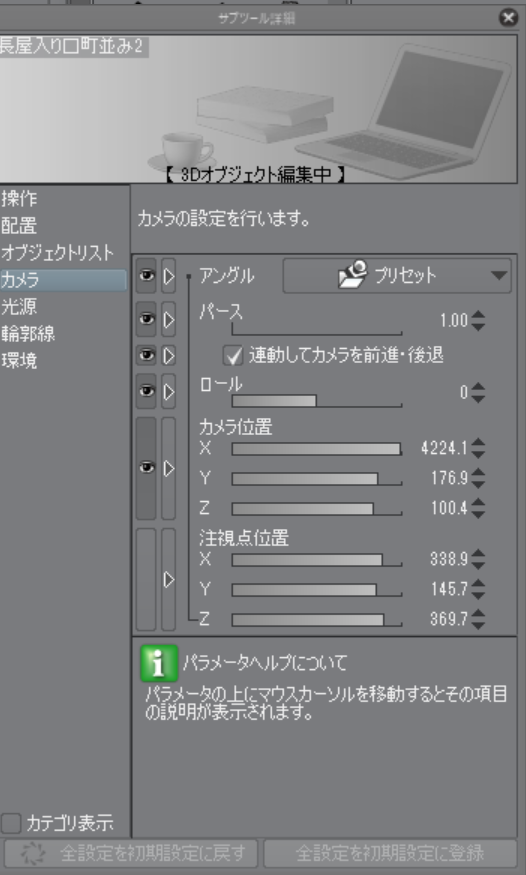Click the preset camera folder icon
Viewport: 526px width, 875px height.
tap(353, 275)
